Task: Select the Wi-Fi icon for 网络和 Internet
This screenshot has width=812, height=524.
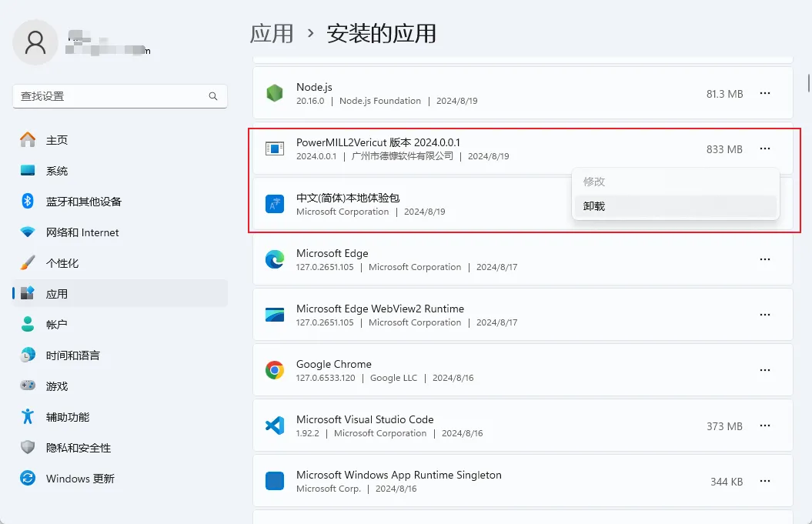Action: click(28, 232)
